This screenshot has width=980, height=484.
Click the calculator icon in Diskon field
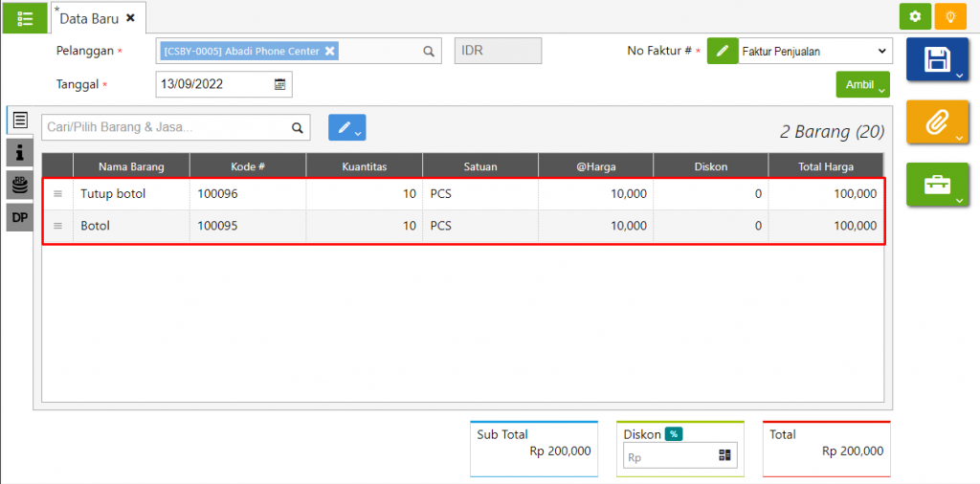724,455
